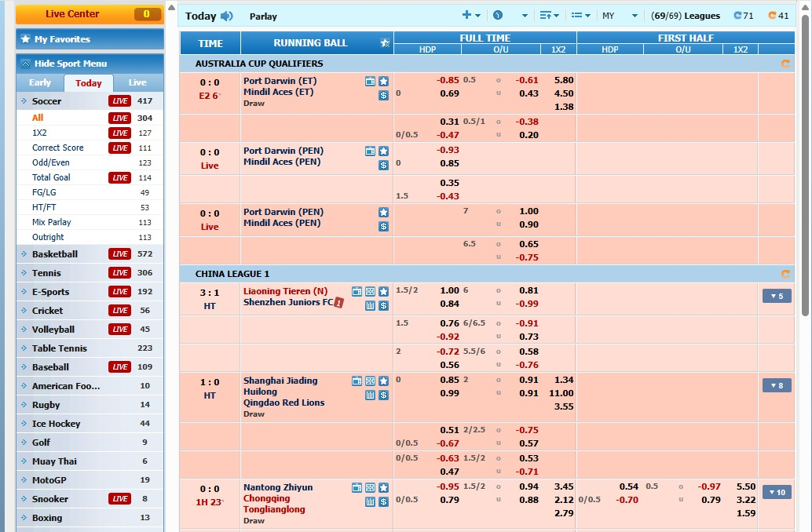Screen dimensions: 812x532
Task: Toggle favorite star for Liaoning Tieren match
Action: point(383,291)
